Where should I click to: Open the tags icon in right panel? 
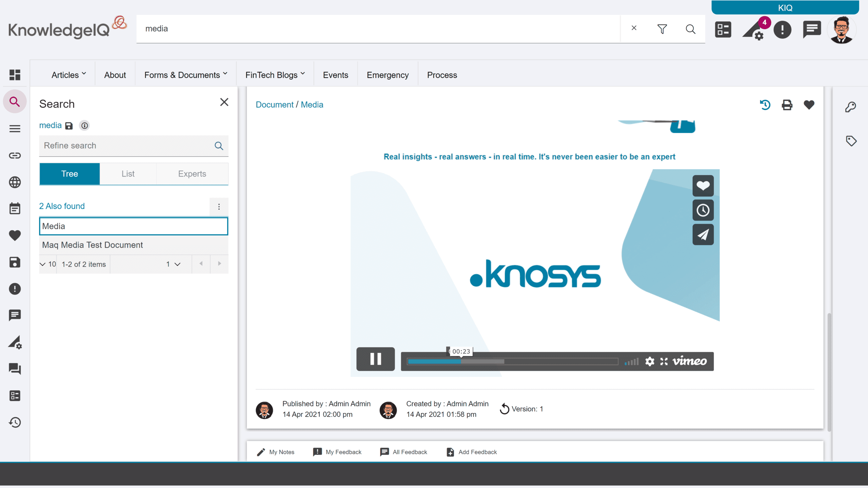[x=851, y=141]
